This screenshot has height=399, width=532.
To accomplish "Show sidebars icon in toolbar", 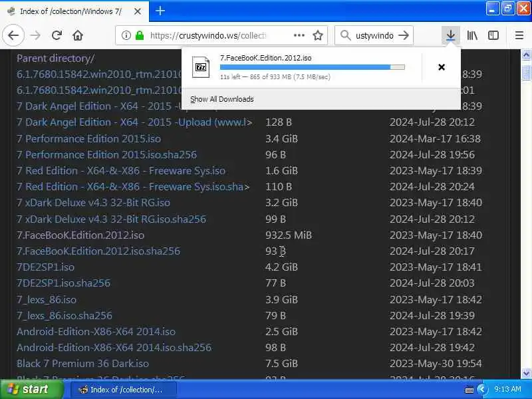I will (x=493, y=35).
